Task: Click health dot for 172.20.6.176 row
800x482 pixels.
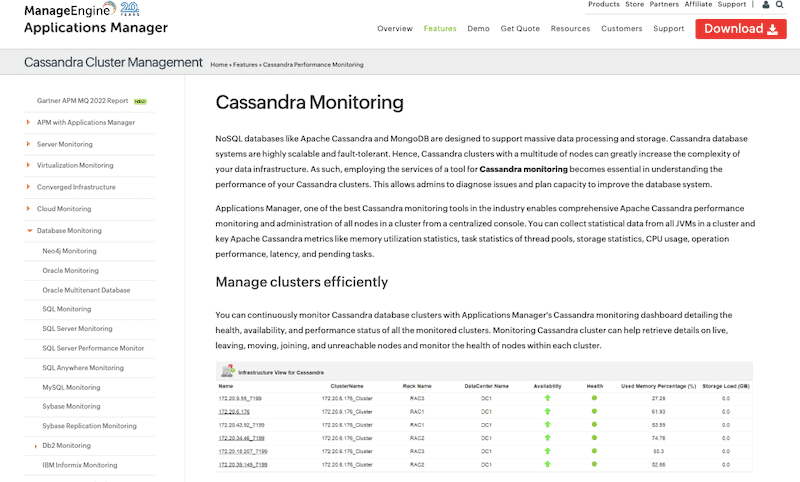Action: [x=594, y=411]
